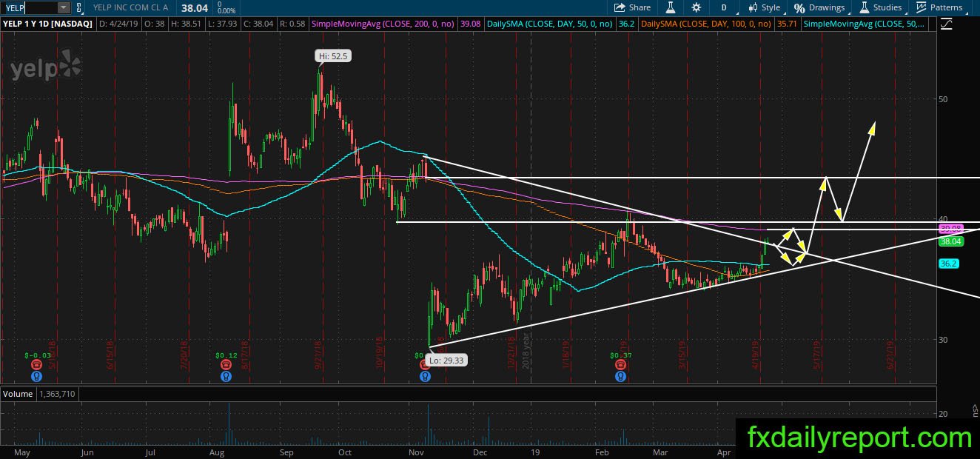
Task: Open the flask icon left of the gear
Action: pyautogui.click(x=671, y=7)
